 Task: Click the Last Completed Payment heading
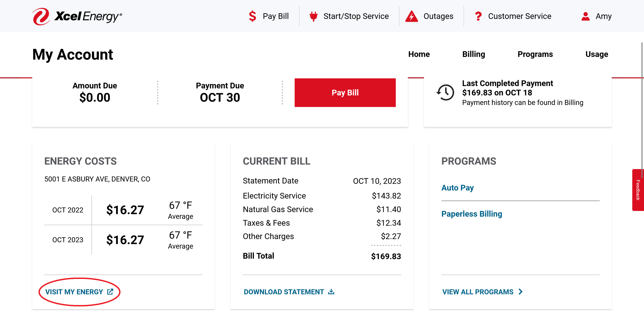point(507,83)
